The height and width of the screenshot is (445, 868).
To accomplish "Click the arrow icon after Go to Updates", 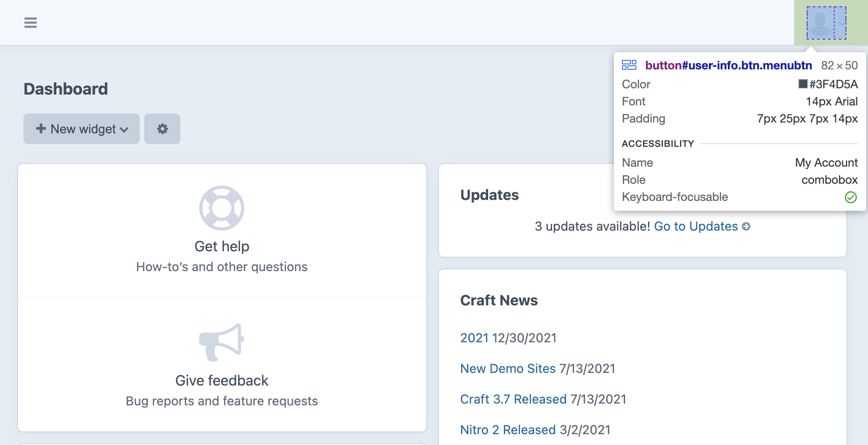I will 746,227.
